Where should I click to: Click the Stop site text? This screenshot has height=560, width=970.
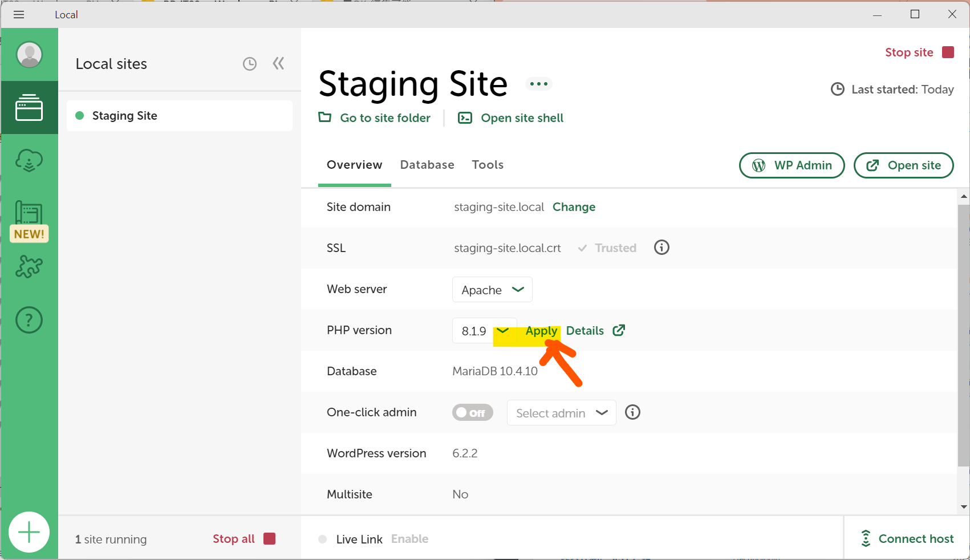(909, 52)
